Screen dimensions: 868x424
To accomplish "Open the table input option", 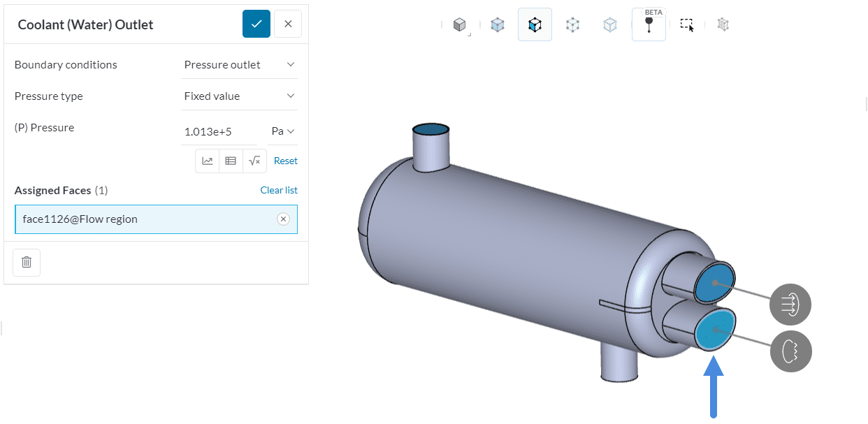I will (x=231, y=161).
